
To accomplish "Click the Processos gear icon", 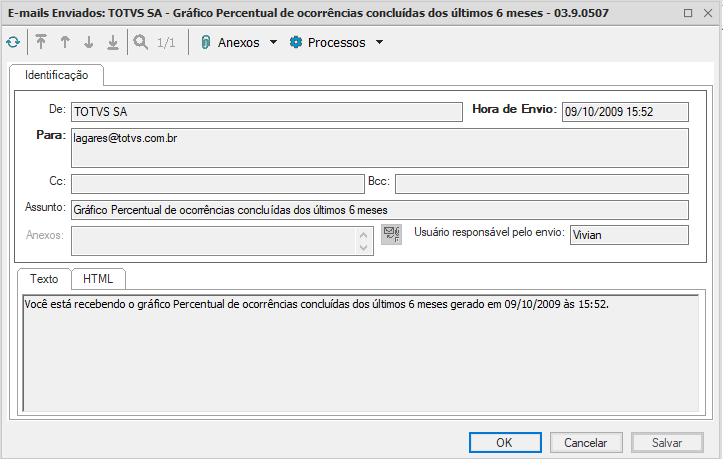I will (296, 42).
